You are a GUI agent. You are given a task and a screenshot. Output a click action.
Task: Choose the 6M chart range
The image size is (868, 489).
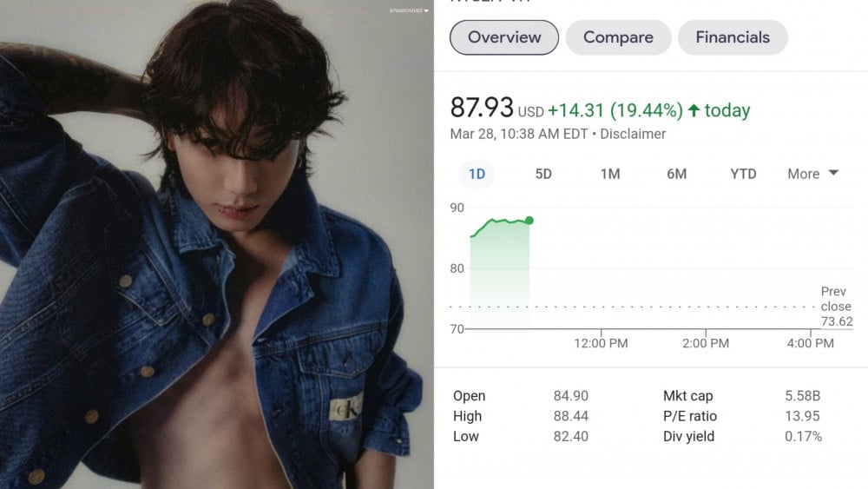point(676,174)
